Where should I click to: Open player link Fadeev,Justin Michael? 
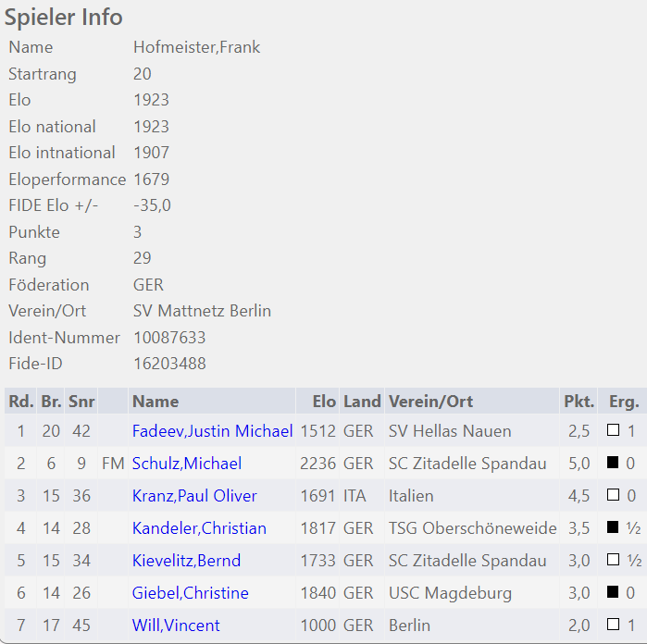[212, 431]
